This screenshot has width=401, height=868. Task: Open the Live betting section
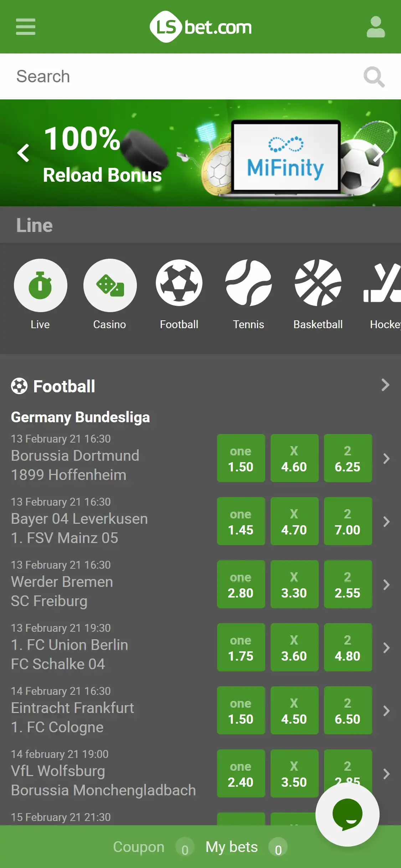point(40,285)
